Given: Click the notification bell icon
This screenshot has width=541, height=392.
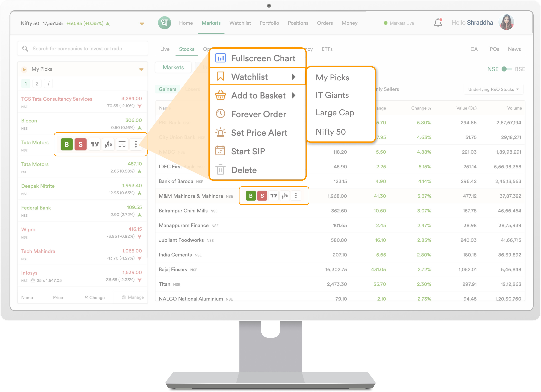Looking at the screenshot, I should [438, 23].
